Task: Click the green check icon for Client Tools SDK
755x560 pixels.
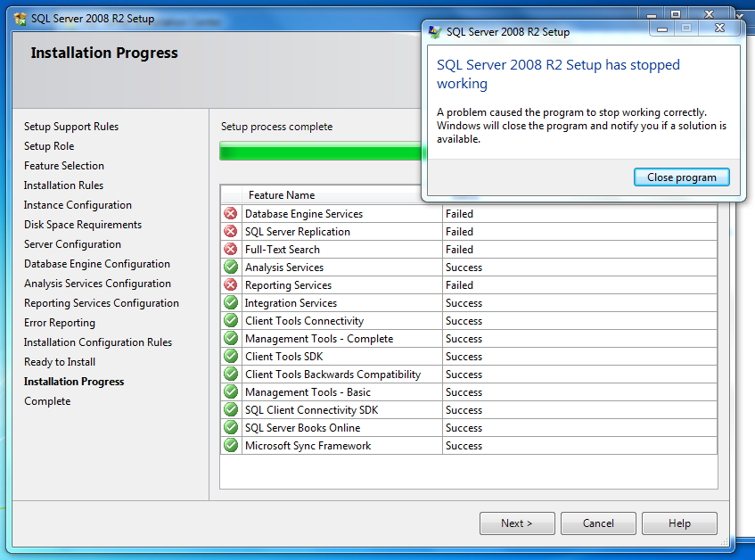Action: point(231,357)
